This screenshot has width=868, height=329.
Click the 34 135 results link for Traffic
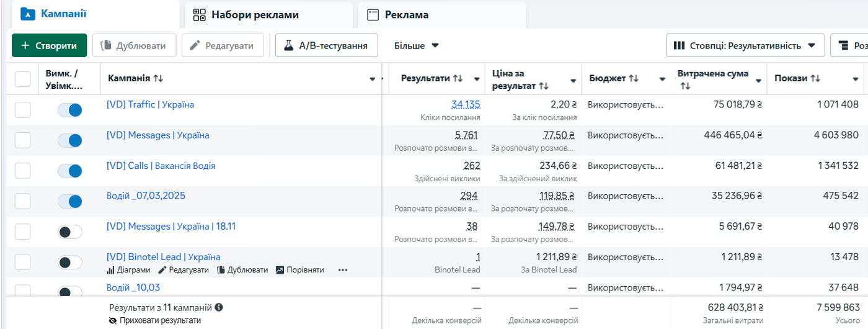pos(466,104)
